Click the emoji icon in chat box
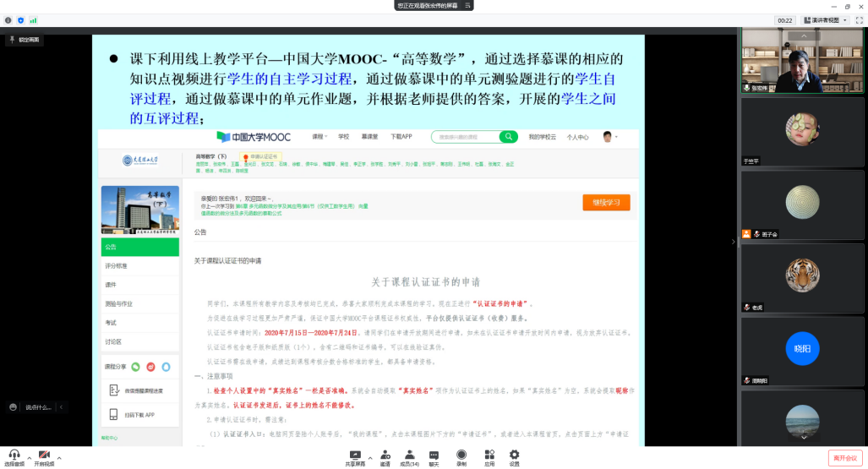The height and width of the screenshot is (469, 868). (x=14, y=407)
